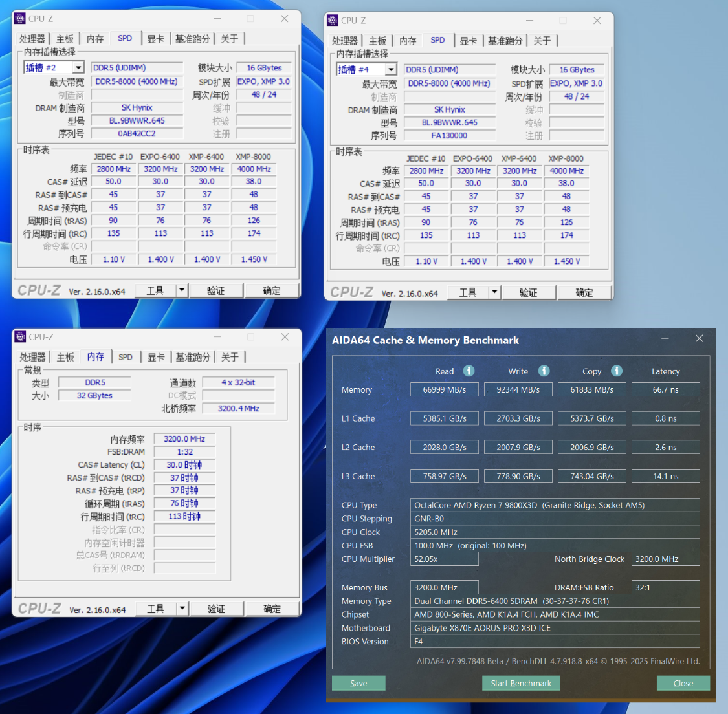Image resolution: width=728 pixels, height=714 pixels.
Task: Open 显卡 tab in slot #2 window
Action: [x=155, y=39]
